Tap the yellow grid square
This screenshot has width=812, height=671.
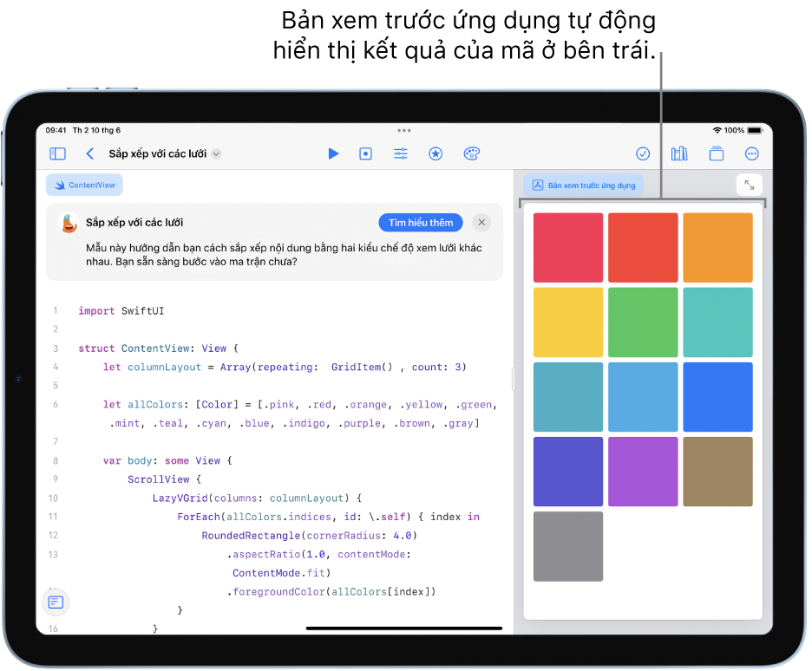(568, 322)
